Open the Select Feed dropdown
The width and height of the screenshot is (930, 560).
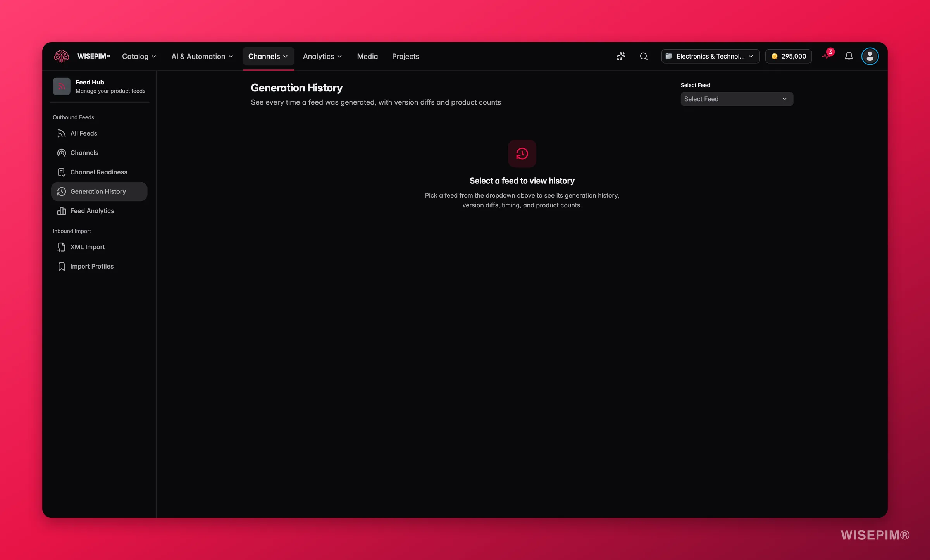[737, 99]
